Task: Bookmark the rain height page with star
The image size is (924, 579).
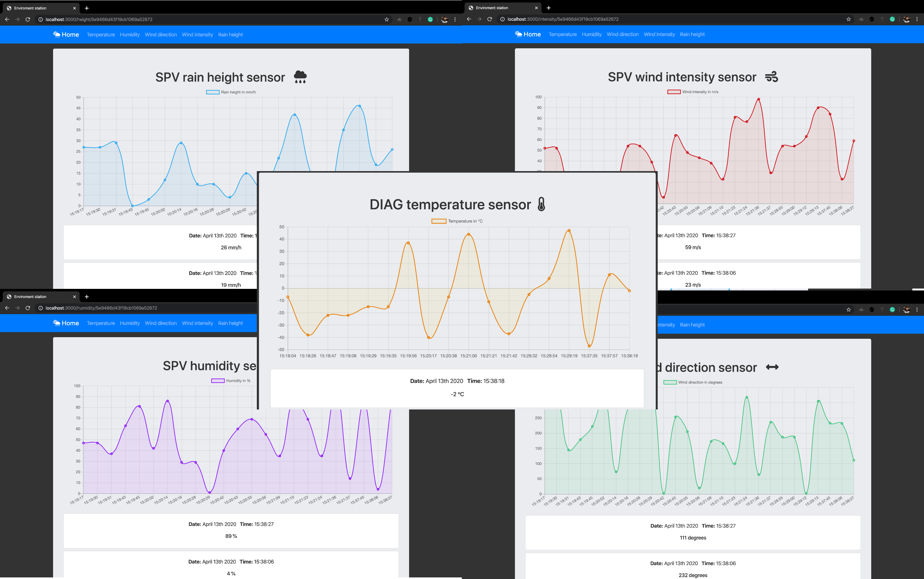Action: pos(387,19)
